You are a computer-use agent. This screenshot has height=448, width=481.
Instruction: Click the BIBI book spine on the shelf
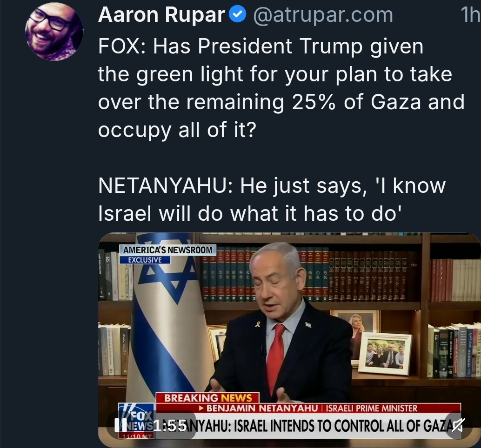463,352
